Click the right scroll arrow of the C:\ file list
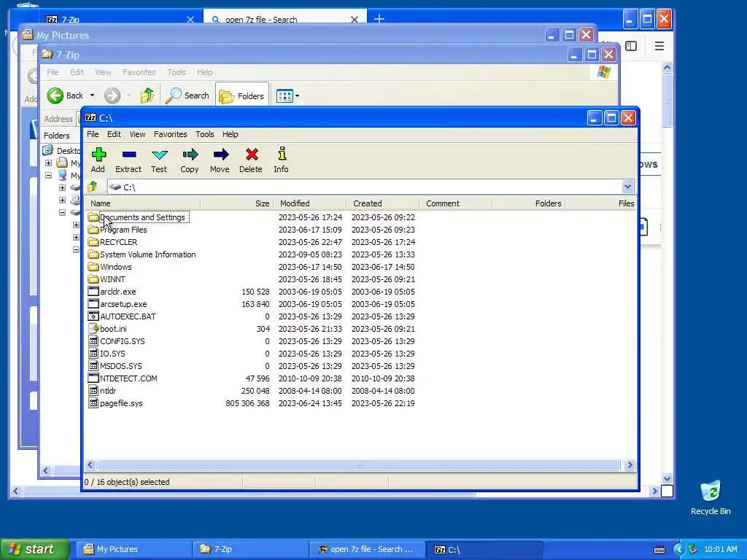The image size is (747, 560). pos(630,464)
